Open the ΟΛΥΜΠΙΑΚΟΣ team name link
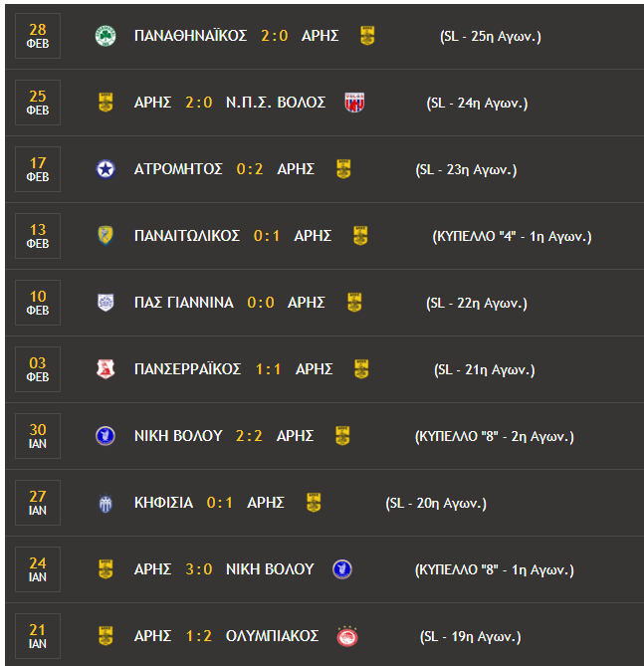 pyautogui.click(x=272, y=636)
